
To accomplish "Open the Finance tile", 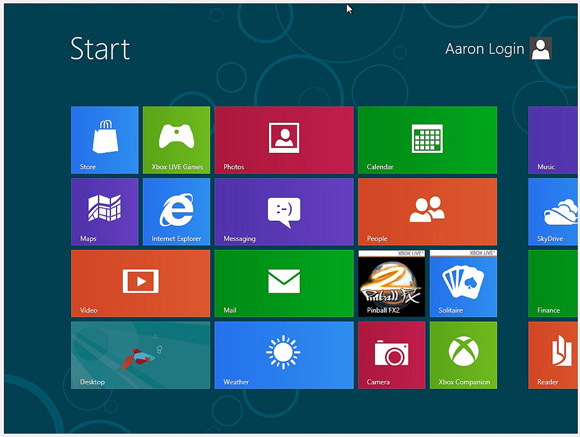I will pyautogui.click(x=553, y=283).
